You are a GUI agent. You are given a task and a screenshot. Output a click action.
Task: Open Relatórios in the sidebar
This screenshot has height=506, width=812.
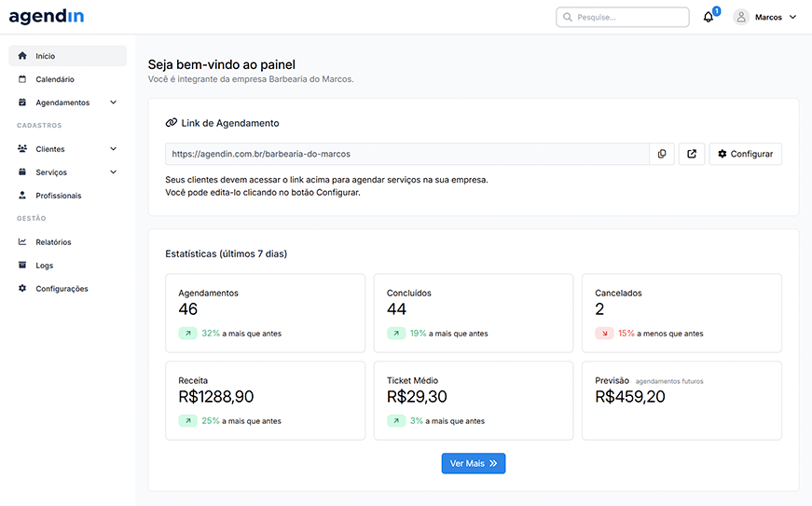point(67,241)
